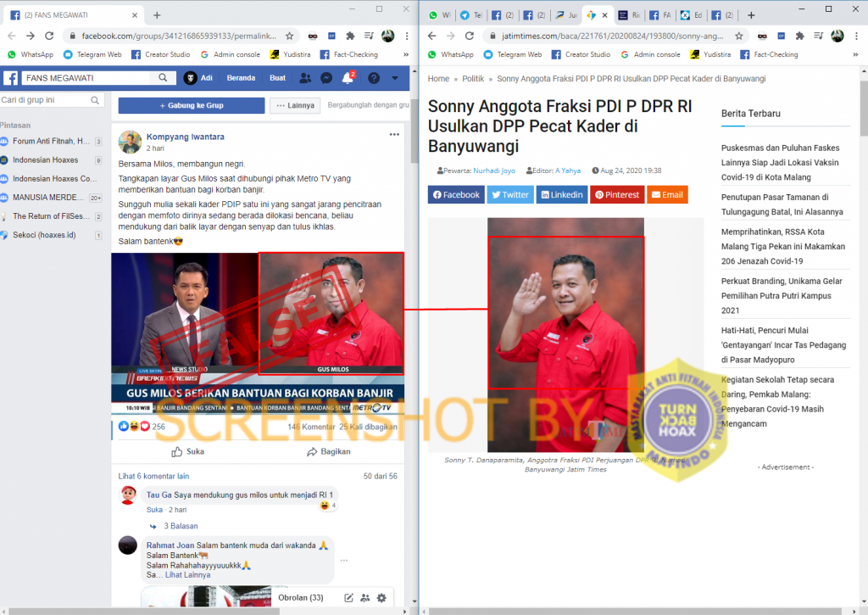This screenshot has width=868, height=615.
Task: Open Facebook help question mark icon
Action: click(374, 78)
